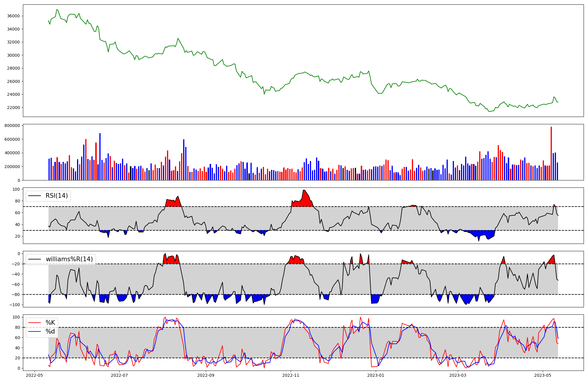Click the red %K legend entry
This screenshot has height=382, width=588.
(x=50, y=323)
